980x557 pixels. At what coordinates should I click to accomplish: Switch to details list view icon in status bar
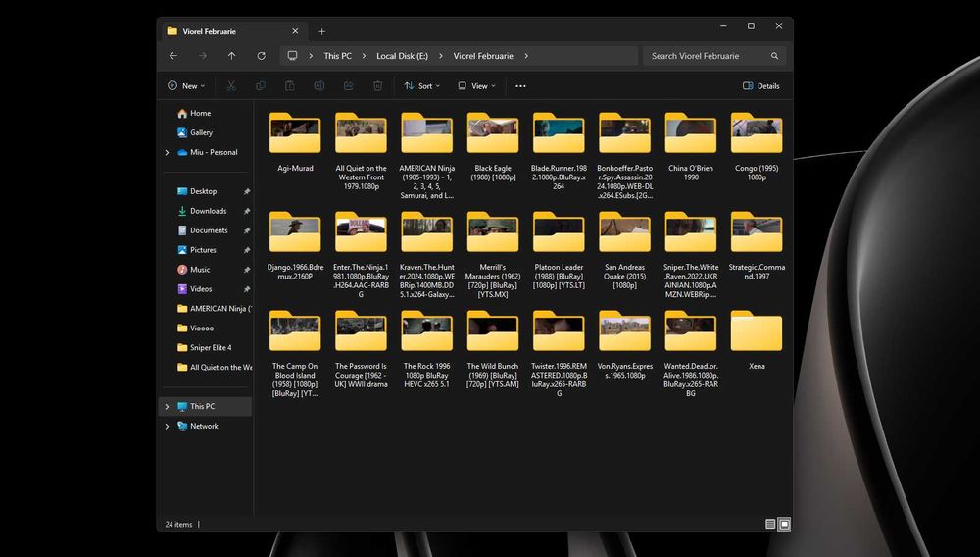point(770,524)
